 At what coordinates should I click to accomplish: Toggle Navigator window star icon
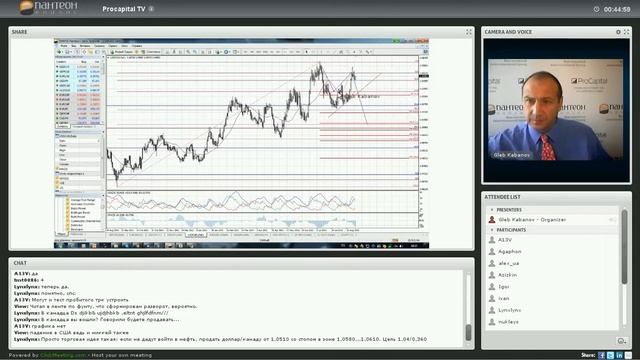(x=91, y=52)
